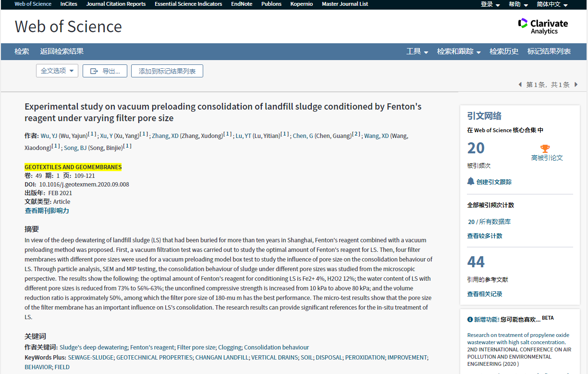Click 返回检索结果 to return to results
The image size is (588, 374).
click(x=61, y=51)
